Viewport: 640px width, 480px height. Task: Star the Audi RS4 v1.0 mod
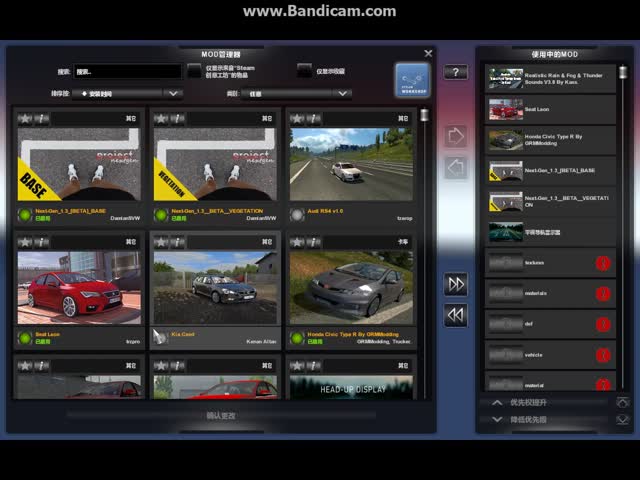pos(297,118)
